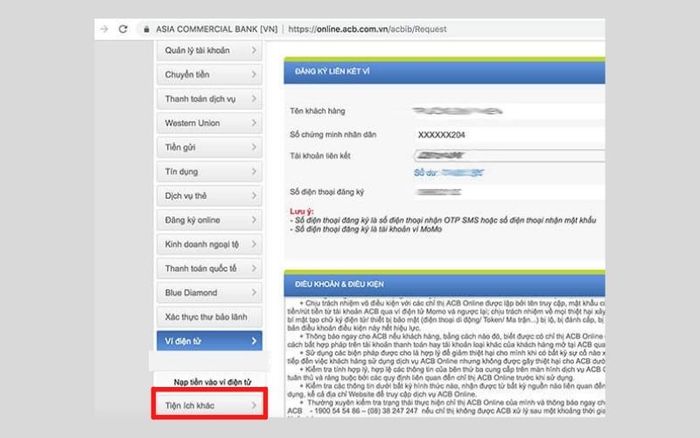Expand chevron next to Tín dụng
Screen dimensions: 700x438
[x=254, y=171]
